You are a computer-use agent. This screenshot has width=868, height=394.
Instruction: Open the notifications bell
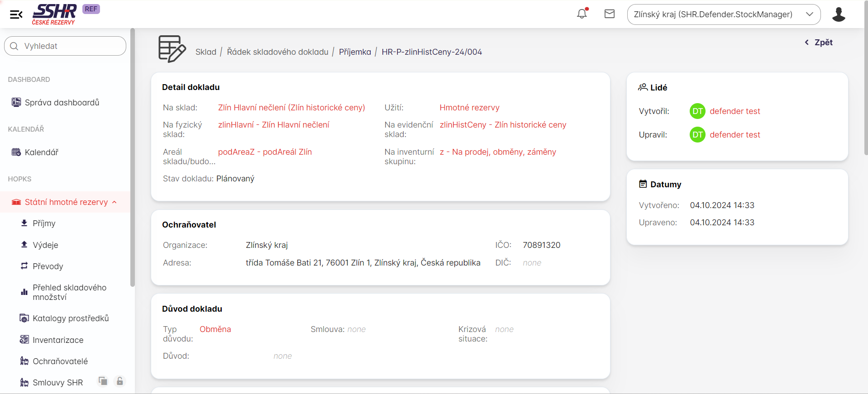point(582,14)
